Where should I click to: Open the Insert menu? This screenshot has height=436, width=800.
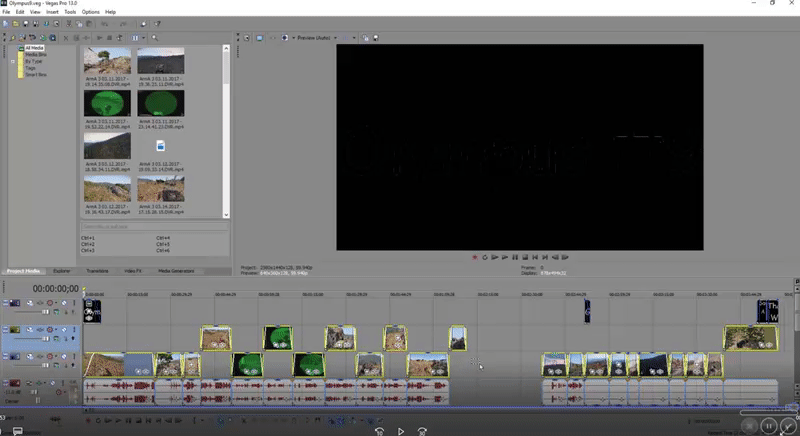click(52, 12)
